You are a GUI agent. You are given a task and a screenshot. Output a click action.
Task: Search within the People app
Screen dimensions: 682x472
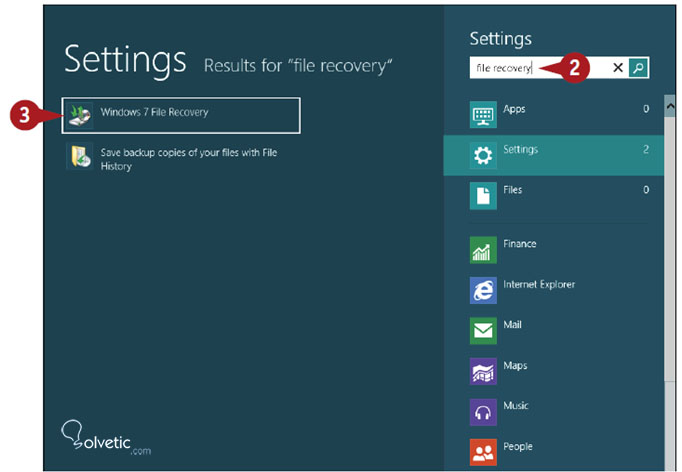517,447
